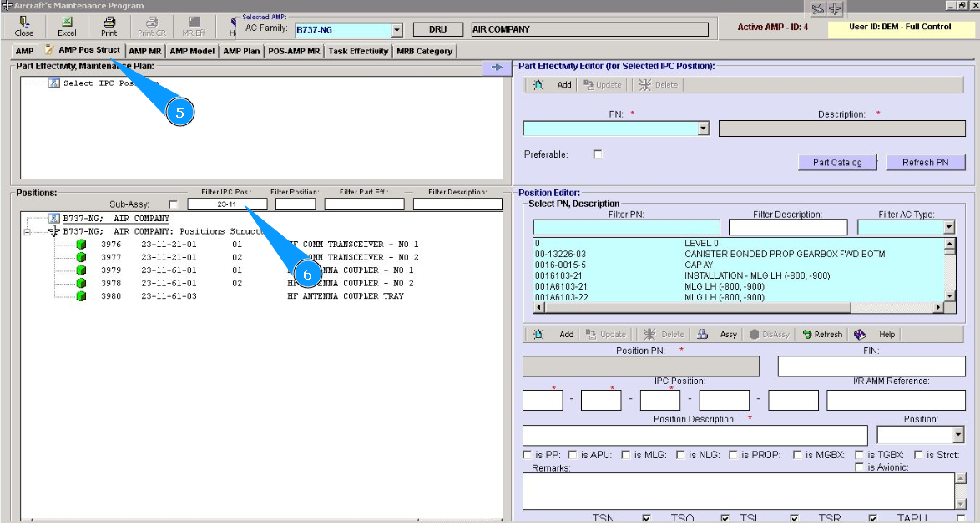Click the blue arrow above Part Effectivity panel
The height and width of the screenshot is (525, 980).
(x=496, y=68)
